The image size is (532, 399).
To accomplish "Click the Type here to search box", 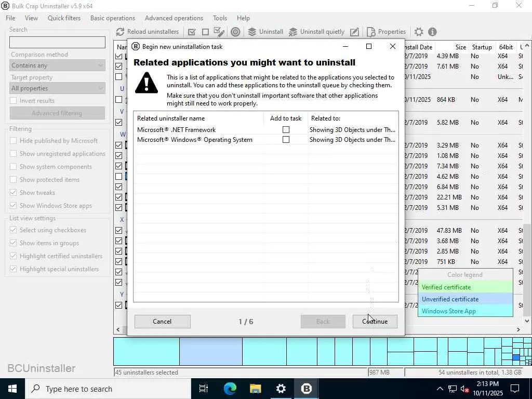I will coord(108,389).
